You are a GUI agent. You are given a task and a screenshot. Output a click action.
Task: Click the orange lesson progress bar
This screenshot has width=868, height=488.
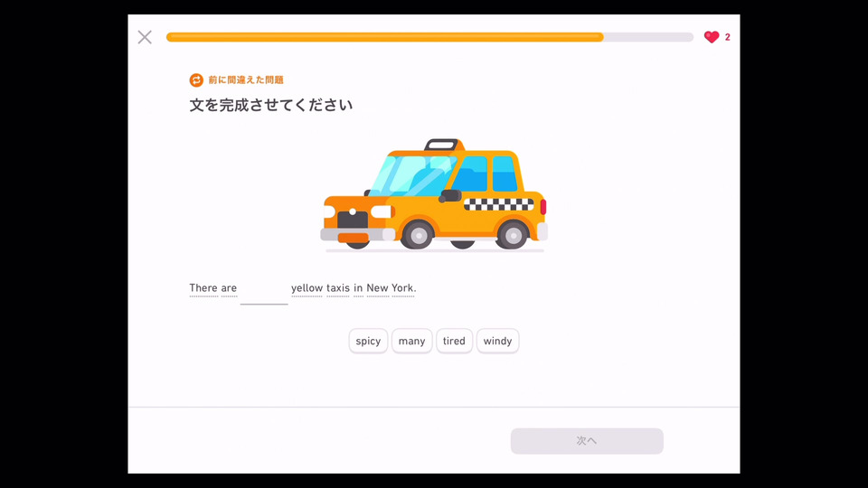429,37
